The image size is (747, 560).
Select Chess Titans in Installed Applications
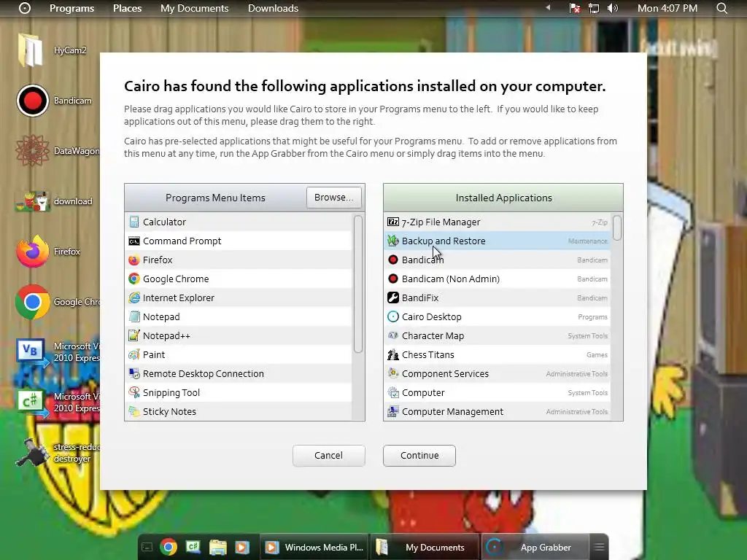[498, 355]
